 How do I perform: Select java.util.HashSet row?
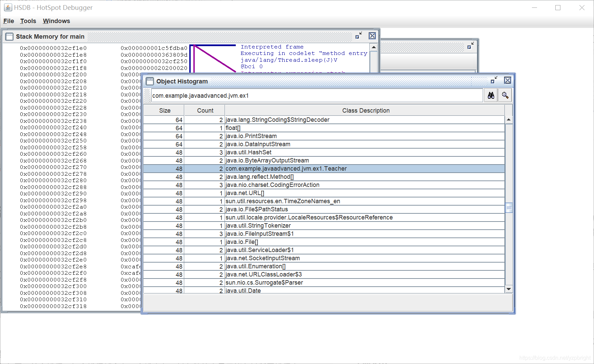tap(324, 152)
